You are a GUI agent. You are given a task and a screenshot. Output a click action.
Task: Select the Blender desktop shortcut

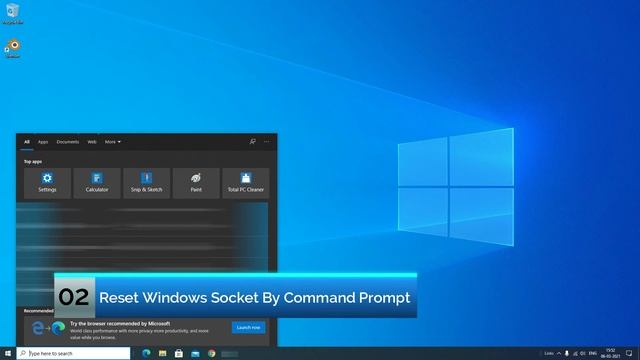tap(13, 48)
